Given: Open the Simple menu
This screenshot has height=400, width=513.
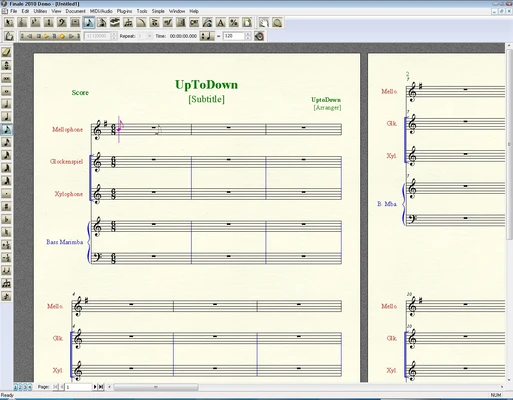Looking at the screenshot, I should 158,11.
